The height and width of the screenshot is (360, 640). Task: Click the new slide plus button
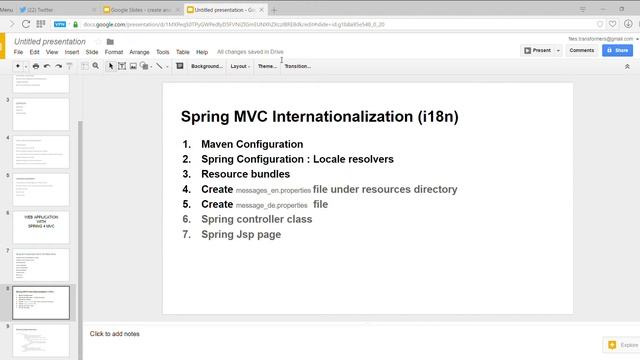[x=18, y=66]
